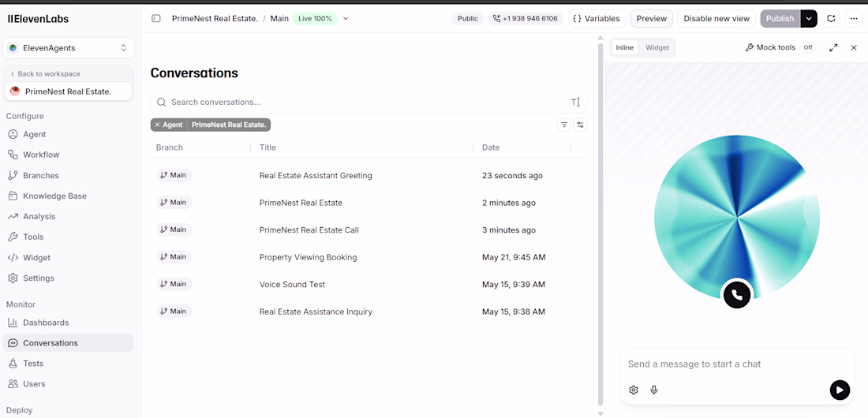This screenshot has width=868, height=418.
Task: Select Conversations in the sidebar
Action: tap(68, 343)
